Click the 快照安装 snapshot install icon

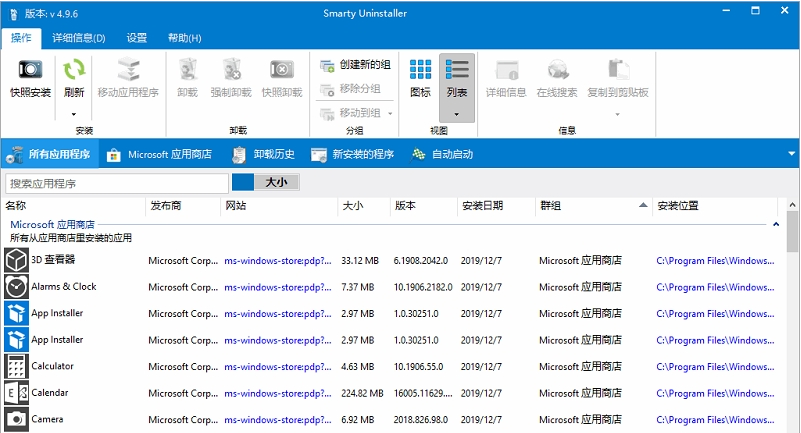[x=30, y=70]
